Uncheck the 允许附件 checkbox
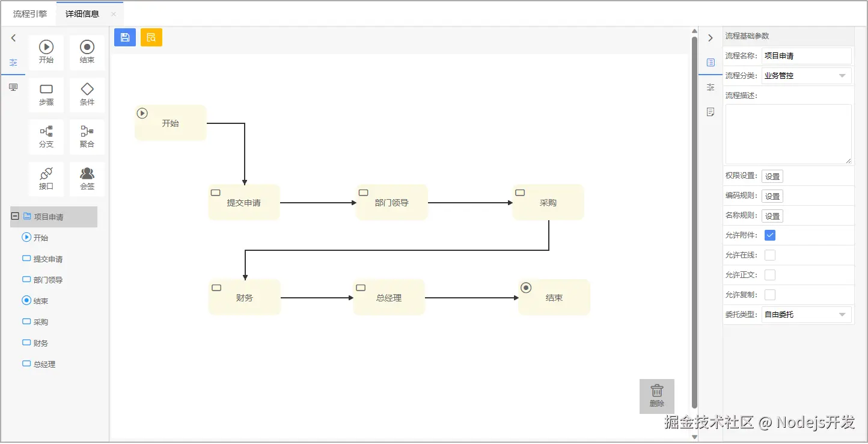Image resolution: width=868 pixels, height=444 pixels. click(770, 235)
